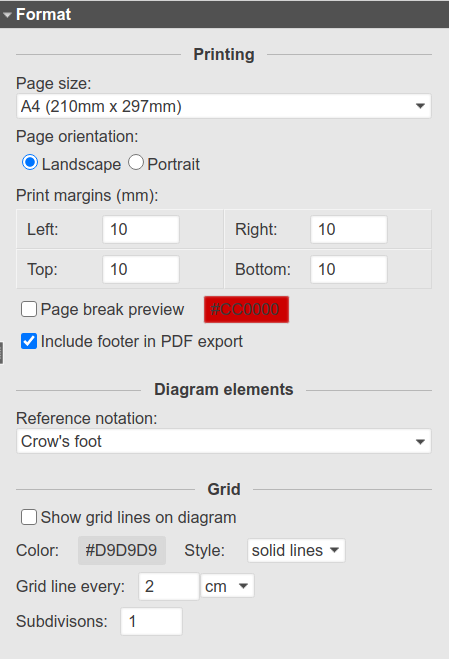Viewport: 449px width, 659px height.
Task: Open the #D9D9D9 grid color swatch
Action: click(122, 550)
